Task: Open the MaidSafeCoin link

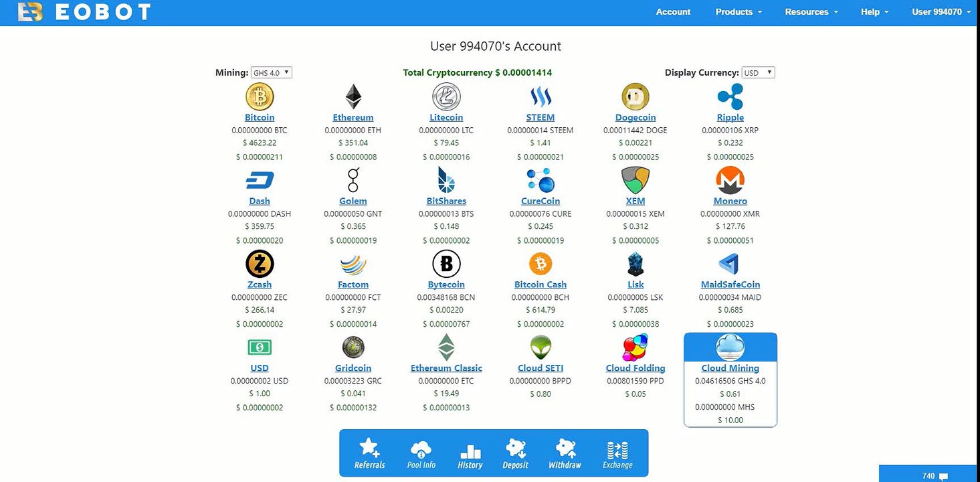Action: tap(730, 285)
